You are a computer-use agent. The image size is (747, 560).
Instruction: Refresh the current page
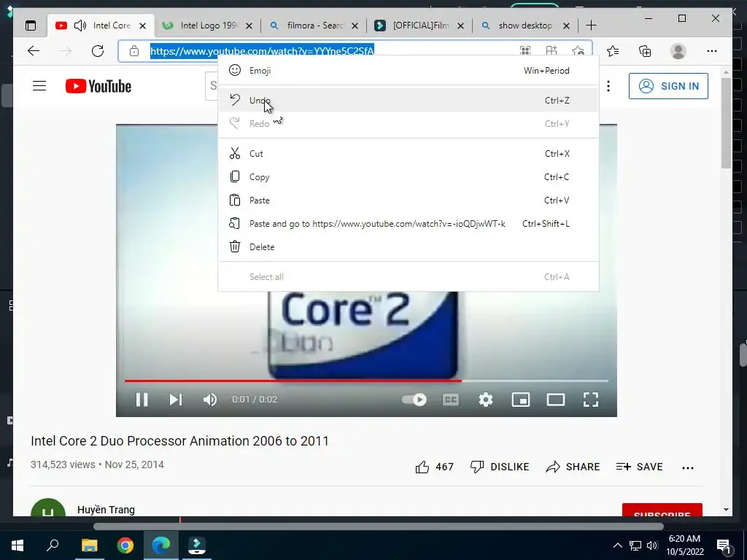pos(98,51)
